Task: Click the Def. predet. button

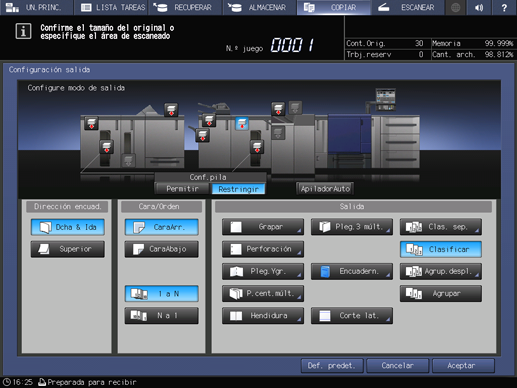Action: point(332,366)
